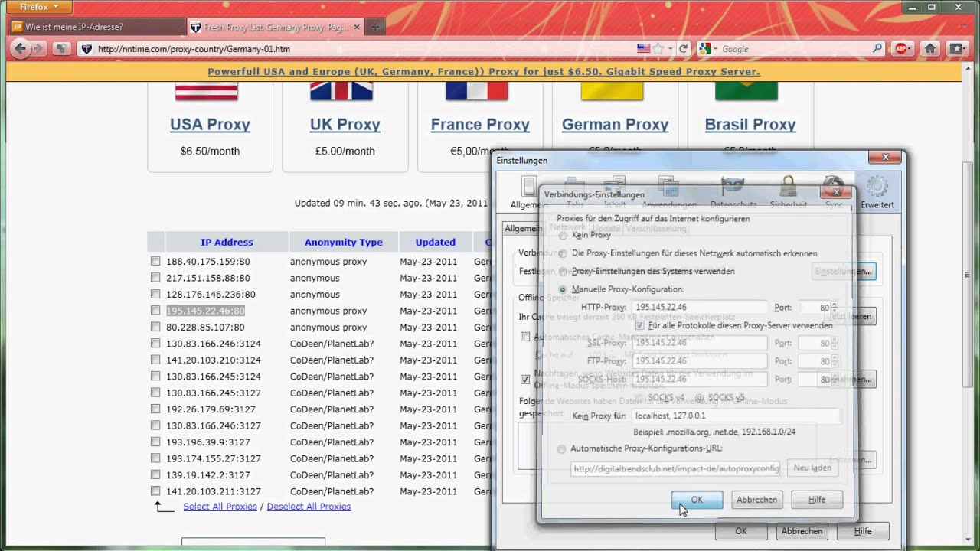The image size is (980, 551).
Task: Bookmark the page with the star icon
Action: click(x=658, y=48)
